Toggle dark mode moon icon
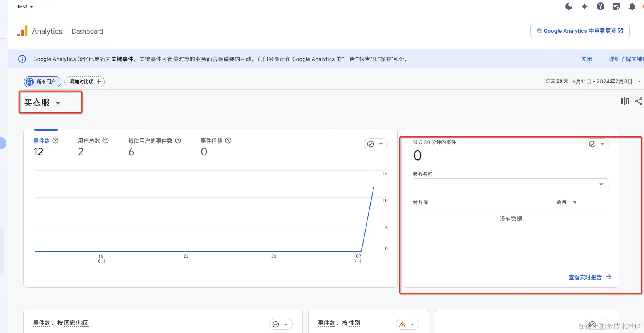The image size is (644, 333). tap(569, 6)
